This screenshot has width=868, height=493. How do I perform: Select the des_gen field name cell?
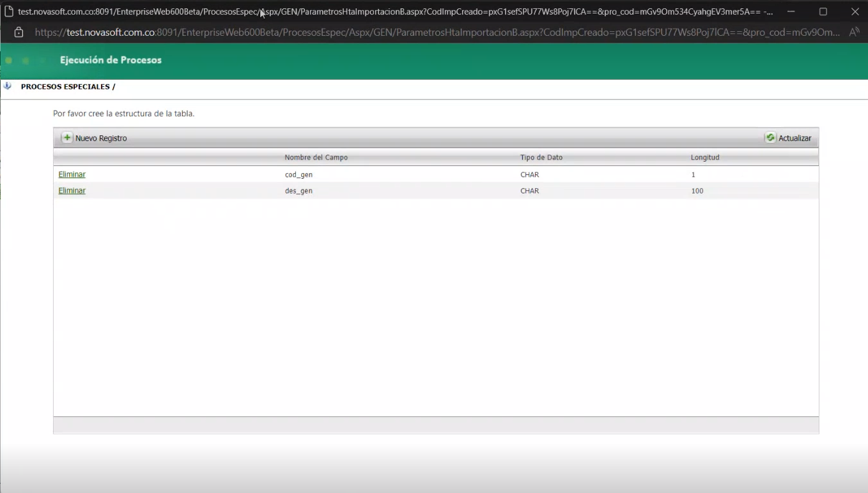click(298, 191)
